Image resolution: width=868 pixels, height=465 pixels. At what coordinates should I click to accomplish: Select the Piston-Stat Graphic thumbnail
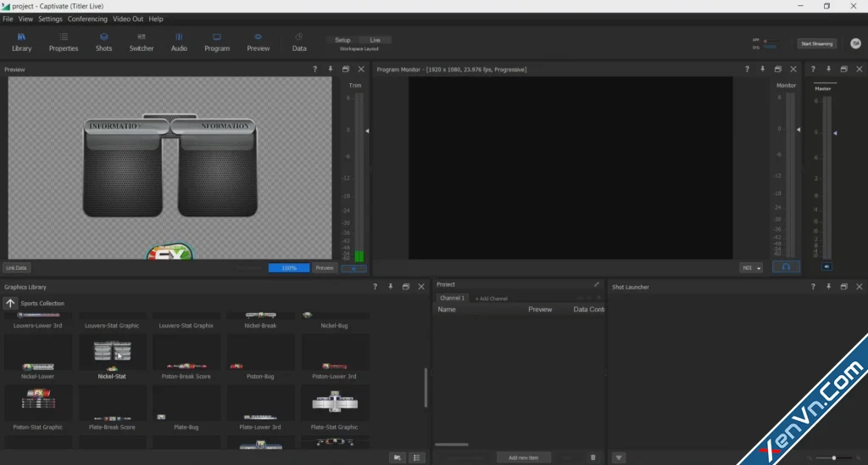tap(37, 403)
